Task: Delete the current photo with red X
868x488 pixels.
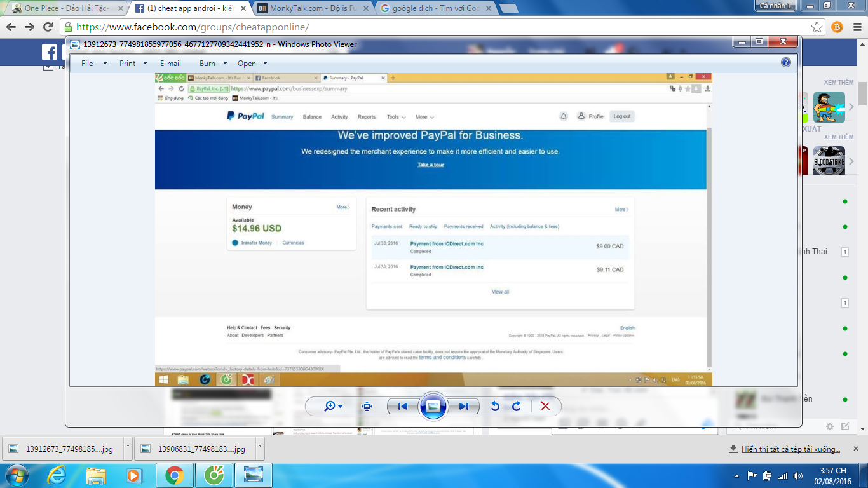Action: coord(545,407)
